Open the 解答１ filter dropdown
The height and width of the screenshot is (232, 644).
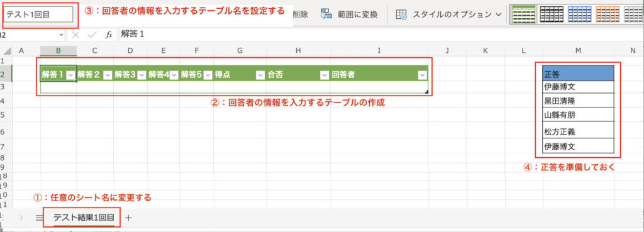70,75
